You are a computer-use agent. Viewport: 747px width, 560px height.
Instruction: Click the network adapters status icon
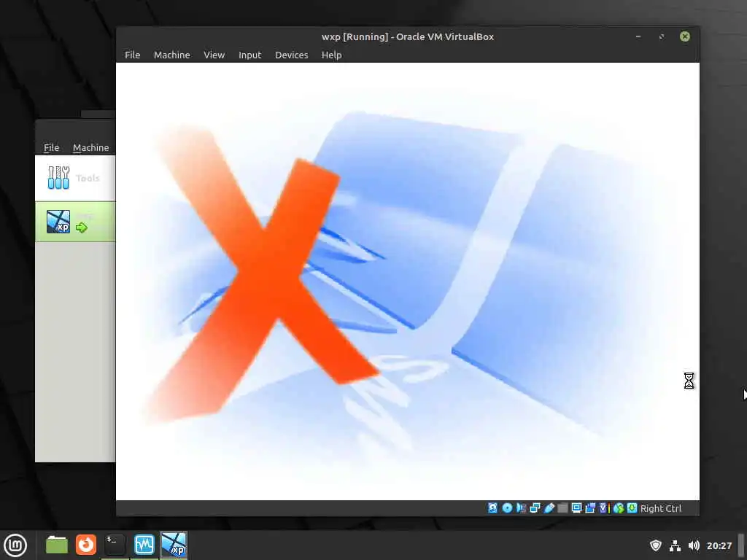tap(535, 508)
